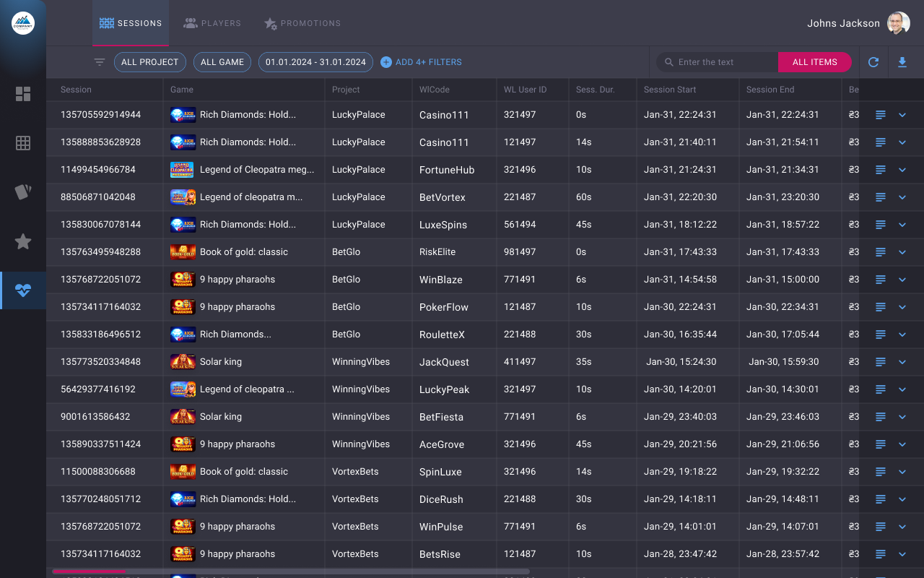The image size is (924, 578).
Task: Open the Promotions tab
Action: tap(302, 23)
